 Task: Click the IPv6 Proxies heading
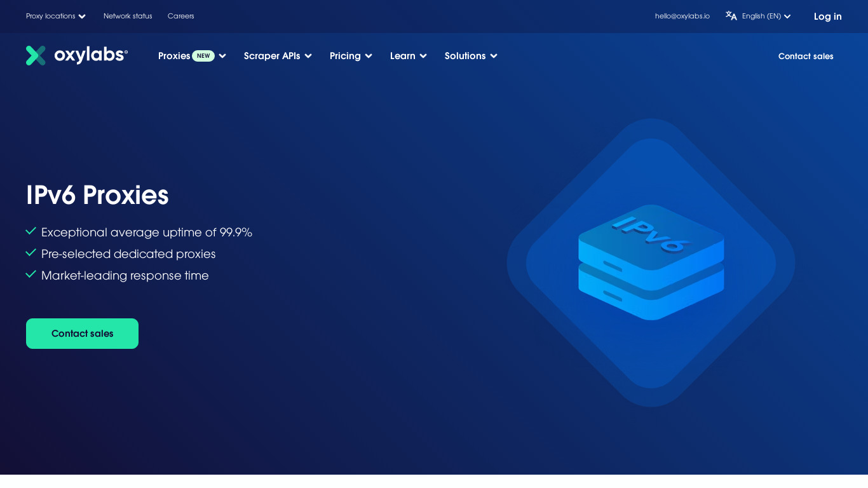click(x=97, y=195)
